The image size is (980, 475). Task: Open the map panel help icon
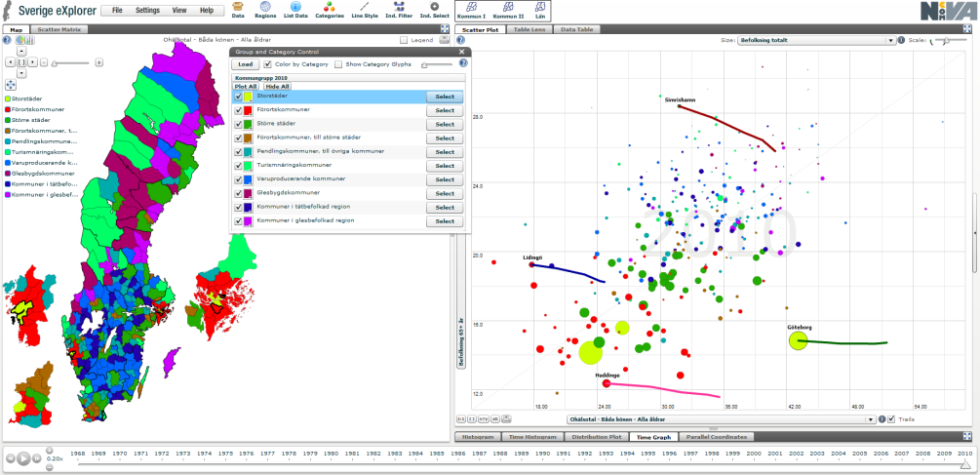(x=7, y=40)
